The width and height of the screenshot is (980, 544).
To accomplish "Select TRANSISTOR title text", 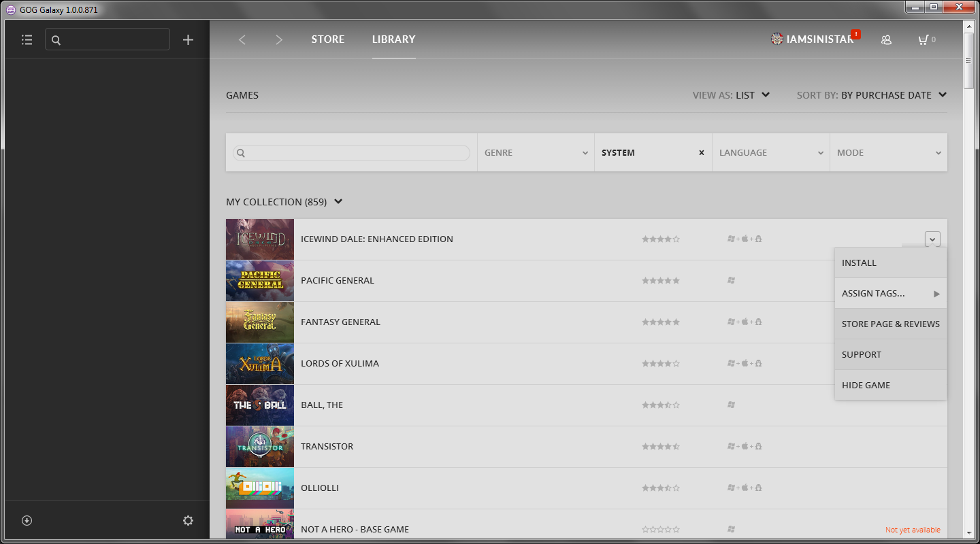I will coord(327,447).
